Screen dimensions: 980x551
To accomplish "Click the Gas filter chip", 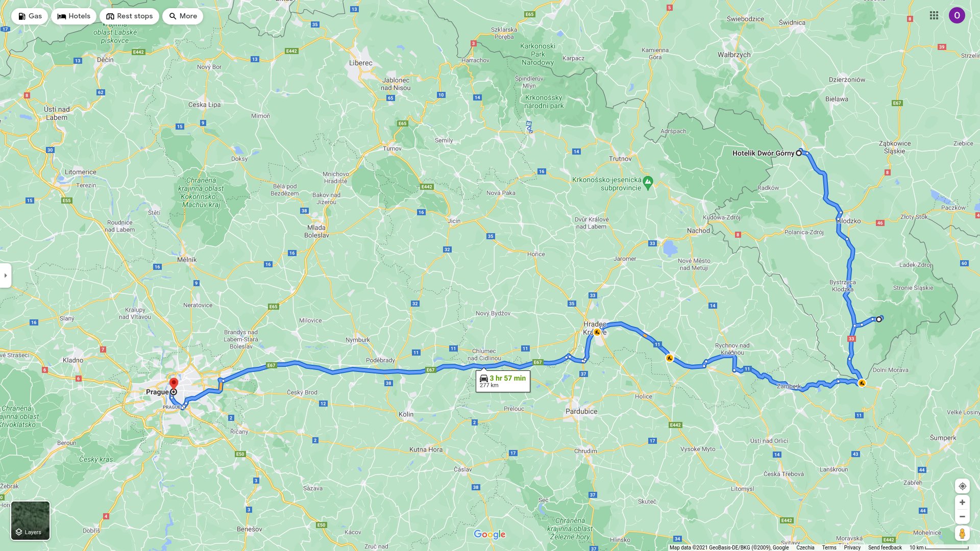I will [x=30, y=16].
